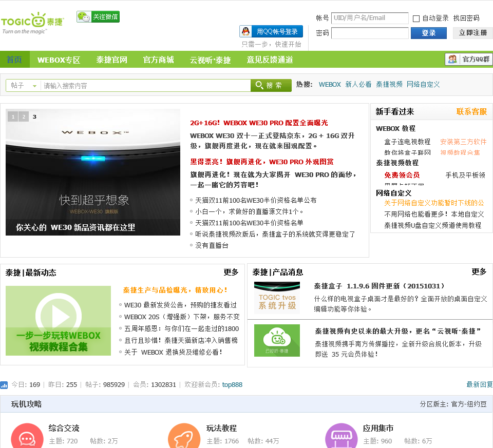Screen dimensions: 493x448
Task: Click hot search term 泰捷视频
Action: [389, 84]
